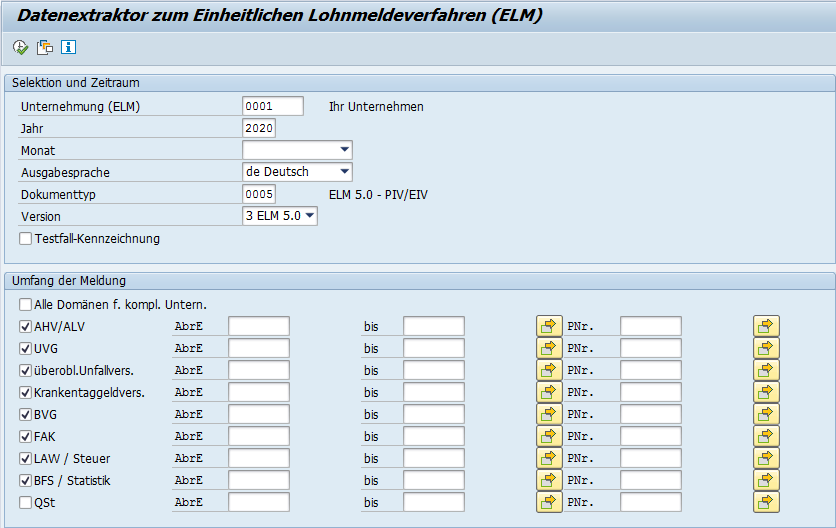Uncheck the Krankentaggeldvers. checkbox
Image resolution: width=836 pixels, height=528 pixels.
[x=26, y=392]
